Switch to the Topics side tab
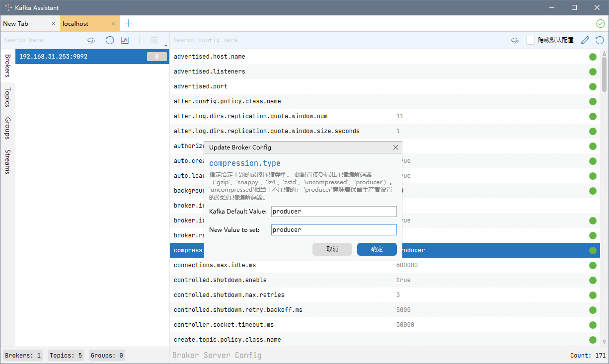 coord(7,97)
